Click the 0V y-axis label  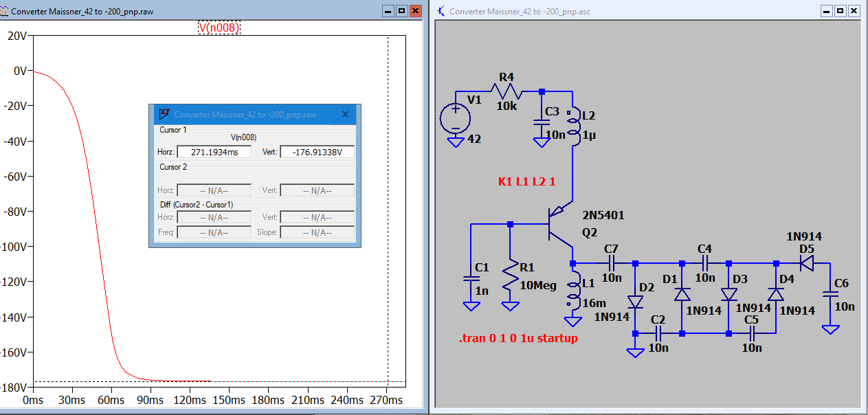click(x=20, y=71)
